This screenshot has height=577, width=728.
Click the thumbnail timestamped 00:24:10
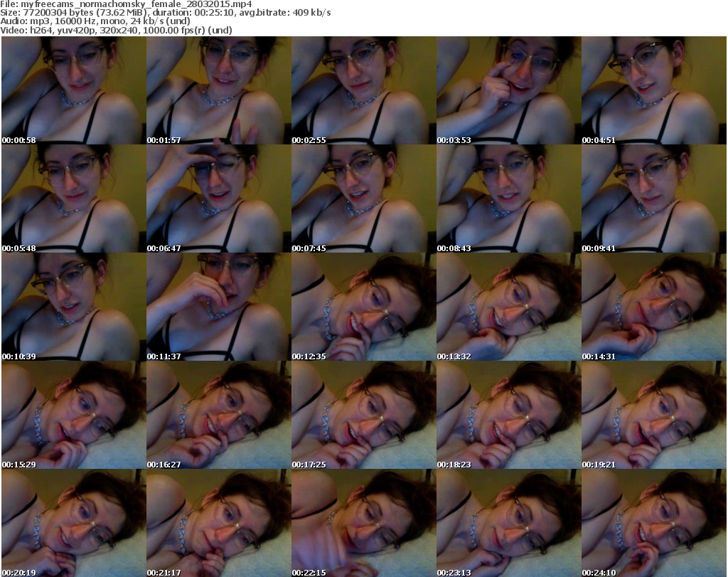pos(654,523)
